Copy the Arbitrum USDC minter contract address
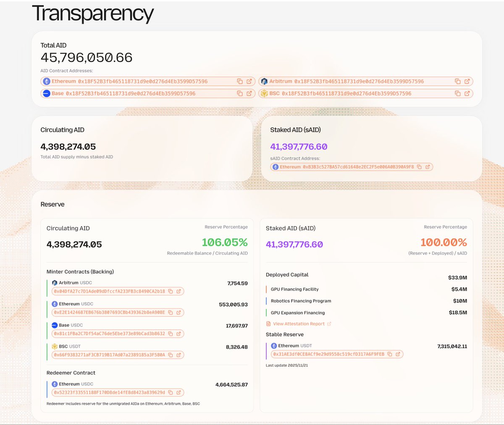 (171, 291)
